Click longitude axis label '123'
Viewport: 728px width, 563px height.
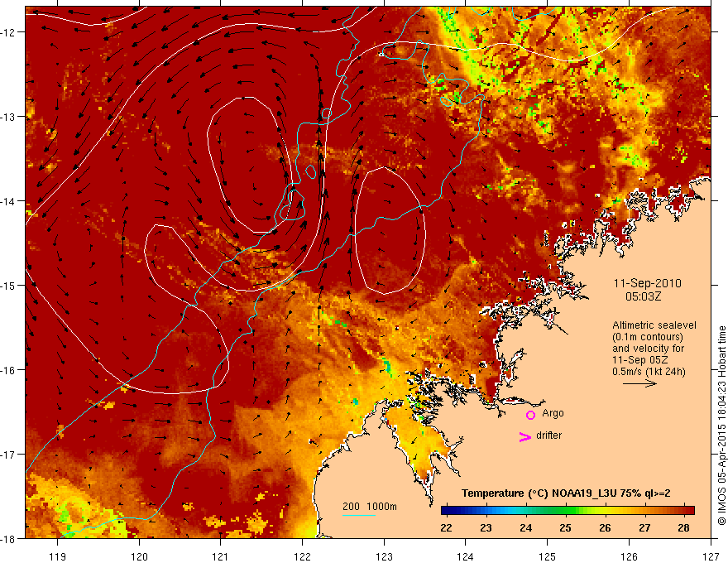[384, 556]
